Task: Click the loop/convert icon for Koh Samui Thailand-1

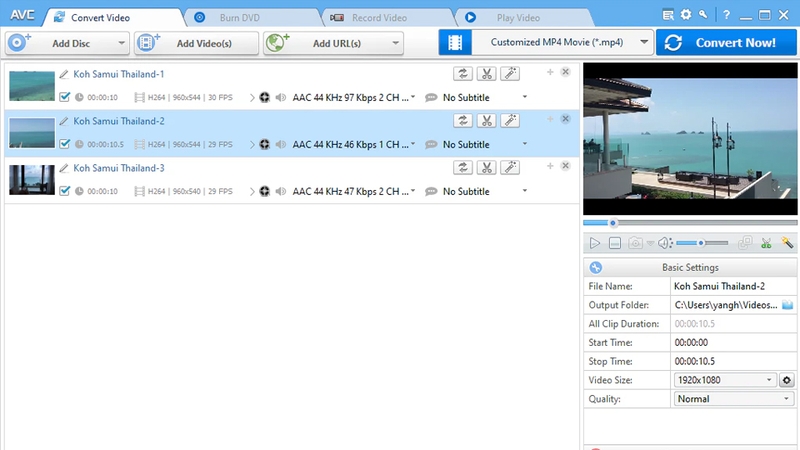Action: (463, 73)
